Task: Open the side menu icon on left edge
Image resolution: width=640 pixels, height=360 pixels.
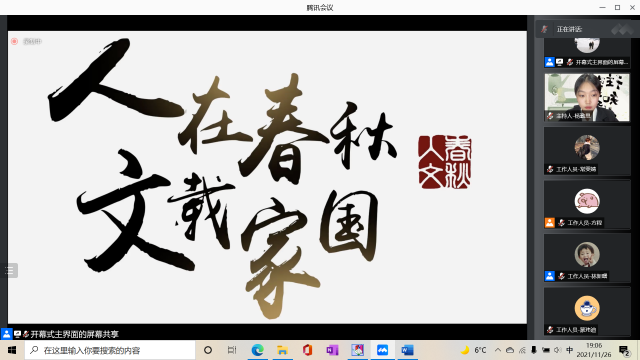Action: [9, 271]
